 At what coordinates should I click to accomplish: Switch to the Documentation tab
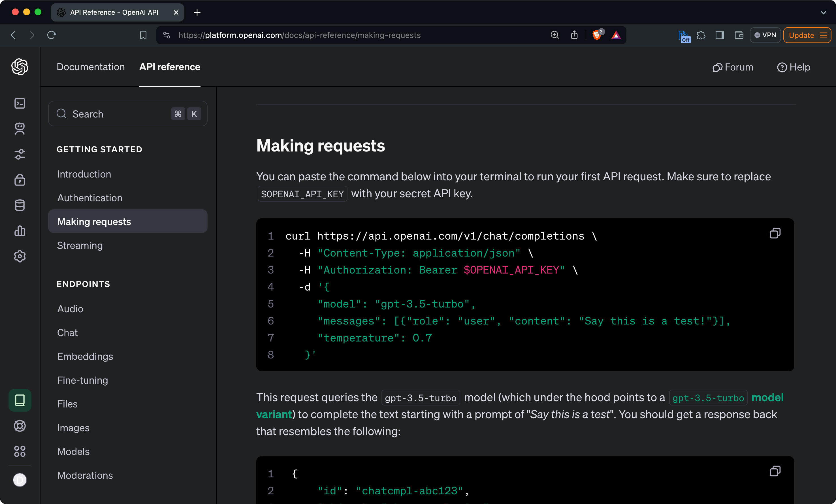pos(91,67)
